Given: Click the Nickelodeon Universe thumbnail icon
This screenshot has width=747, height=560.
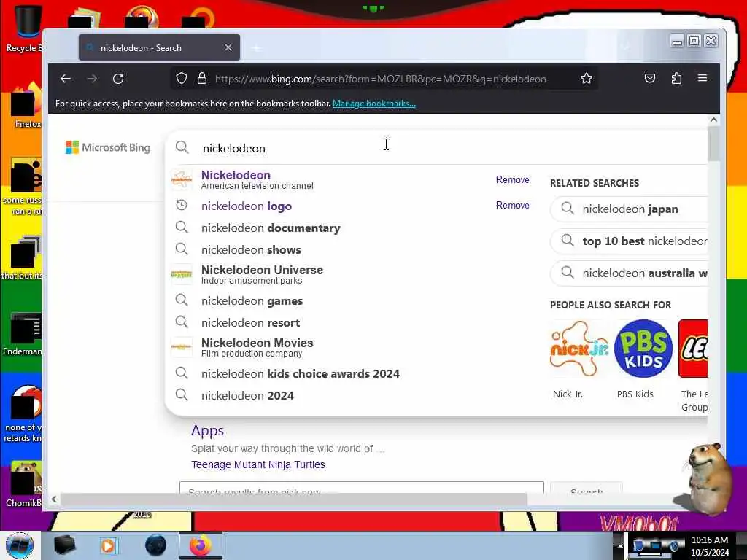Looking at the screenshot, I should tap(182, 274).
